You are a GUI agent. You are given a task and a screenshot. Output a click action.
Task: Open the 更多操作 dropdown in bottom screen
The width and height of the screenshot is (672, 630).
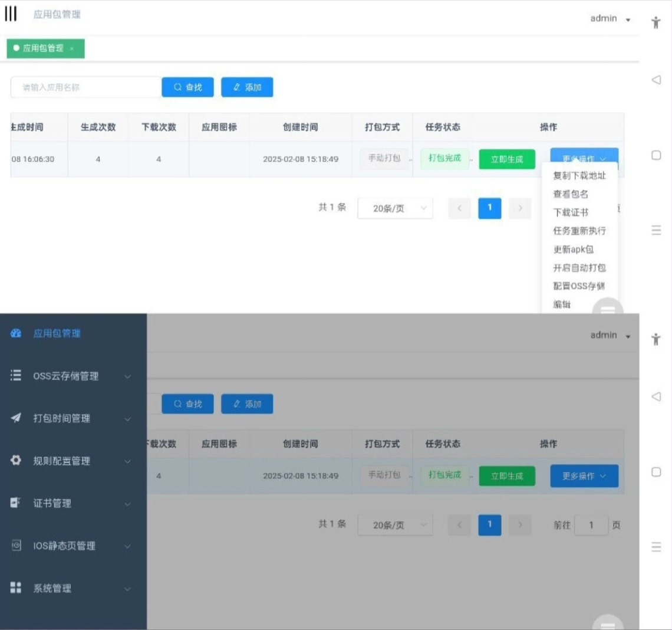coord(584,476)
